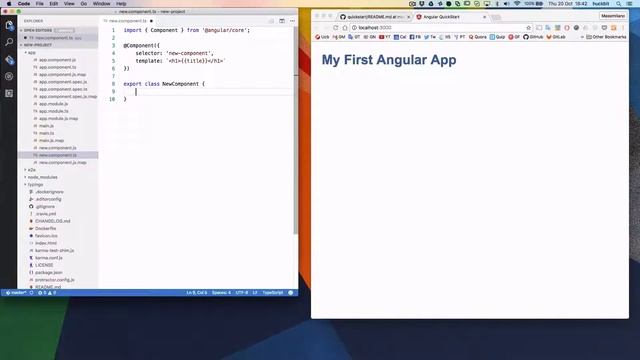Open the YT bookmark
Screen dimensions: 640x360
pyautogui.click(x=385, y=37)
